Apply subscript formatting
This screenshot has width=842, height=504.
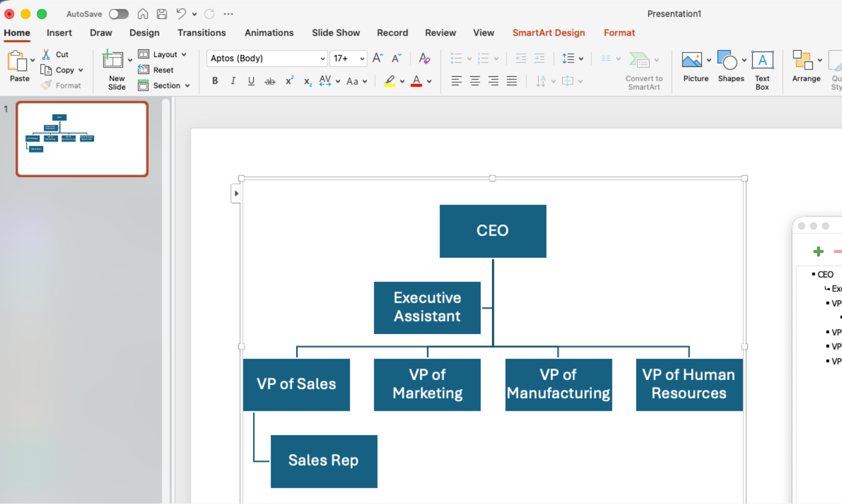[307, 81]
